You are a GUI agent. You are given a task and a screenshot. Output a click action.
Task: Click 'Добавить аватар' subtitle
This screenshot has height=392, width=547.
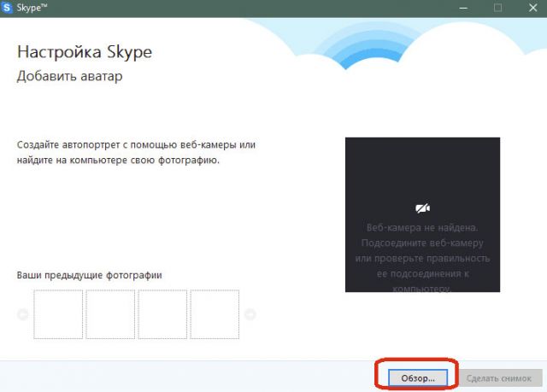click(70, 76)
